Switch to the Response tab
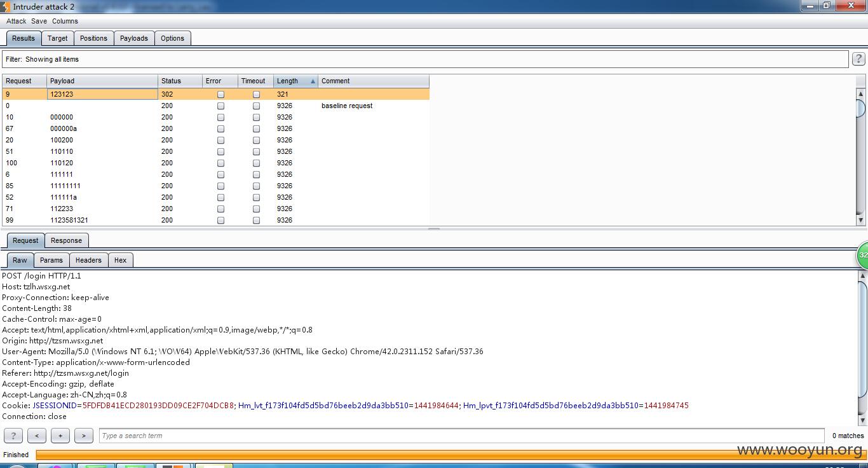This screenshot has height=468, width=868. (66, 240)
